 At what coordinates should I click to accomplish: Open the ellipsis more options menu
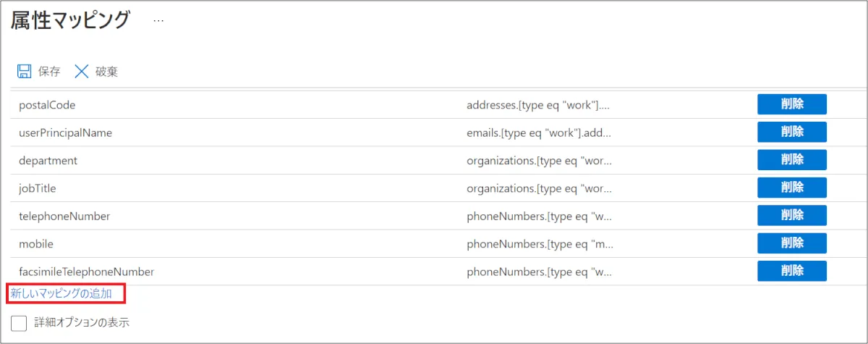coord(158,21)
